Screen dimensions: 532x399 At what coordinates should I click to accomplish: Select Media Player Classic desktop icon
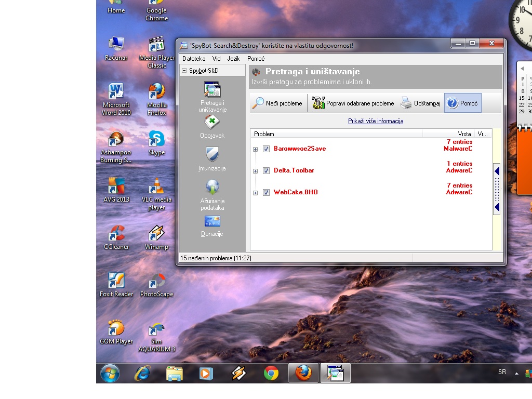[157, 52]
